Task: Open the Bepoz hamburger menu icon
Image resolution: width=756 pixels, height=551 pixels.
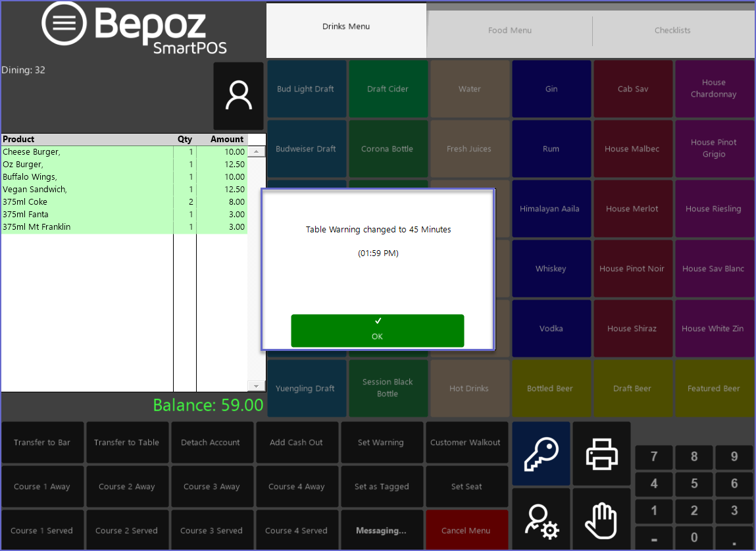Action: (x=64, y=23)
